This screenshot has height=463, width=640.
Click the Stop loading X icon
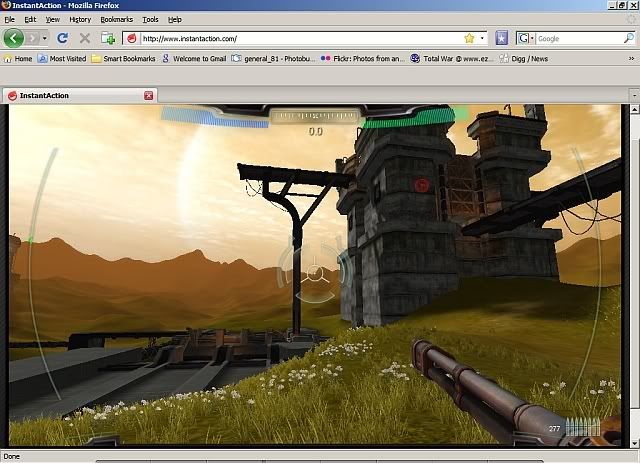click(84, 38)
